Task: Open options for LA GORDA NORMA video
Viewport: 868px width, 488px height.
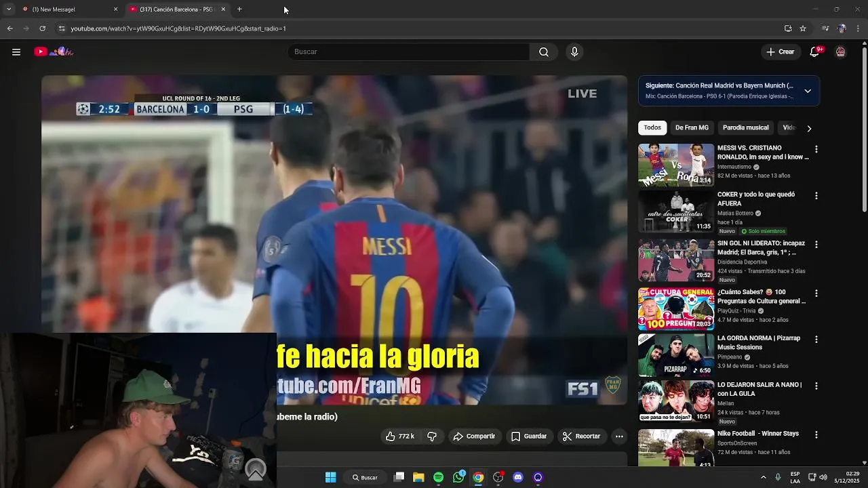Action: tap(816, 339)
